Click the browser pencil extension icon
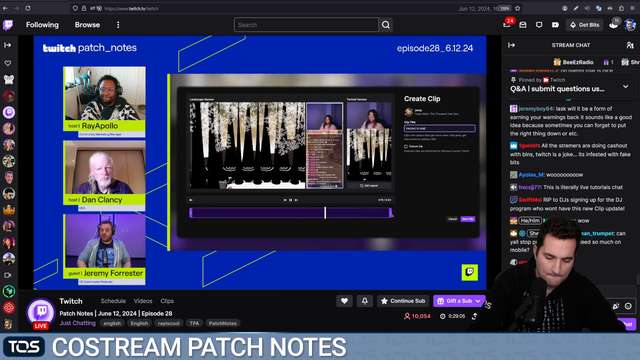640x360 pixels. (x=576, y=8)
